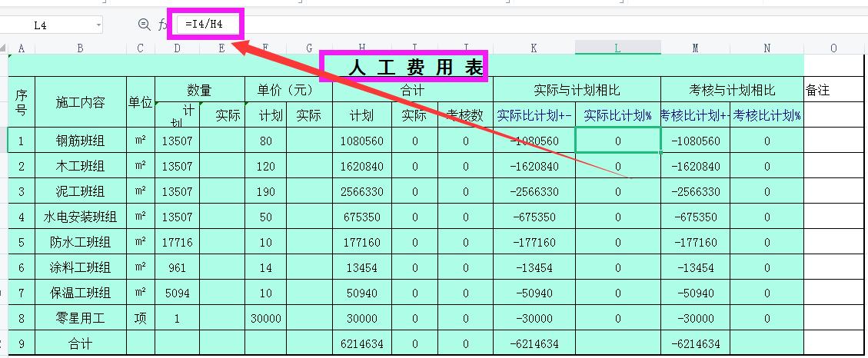The height and width of the screenshot is (358, 868).
Task: Select column D header
Action: click(177, 48)
